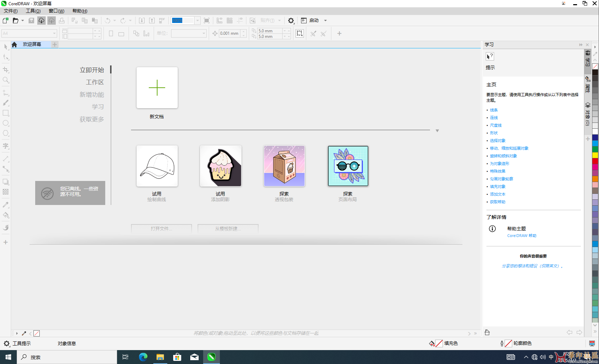Select the Shape edit tool
Viewport: 599px width, 364px height.
pos(6,57)
